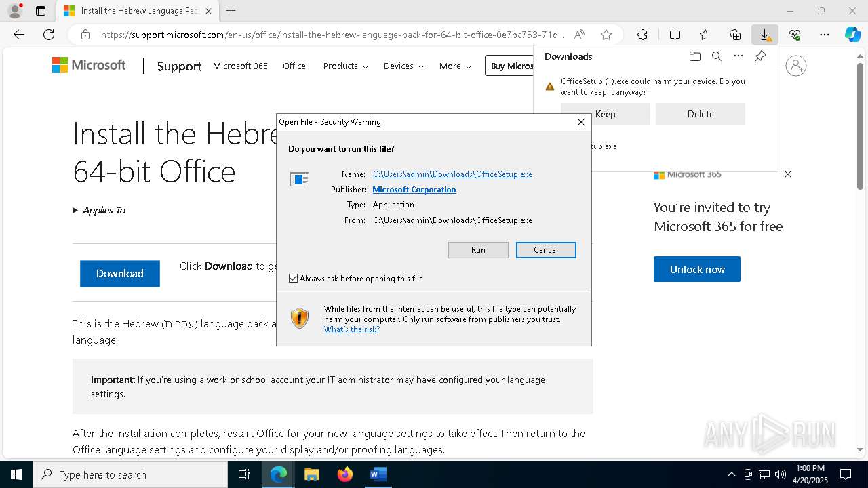Open the Office nav item
The height and width of the screenshot is (488, 868).
point(294,66)
